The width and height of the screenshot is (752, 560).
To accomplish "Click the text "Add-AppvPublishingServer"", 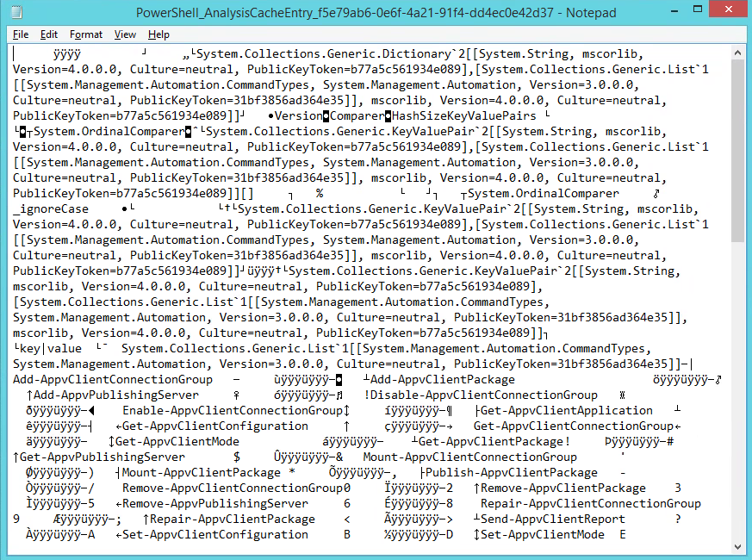I will pyautogui.click(x=116, y=395).
